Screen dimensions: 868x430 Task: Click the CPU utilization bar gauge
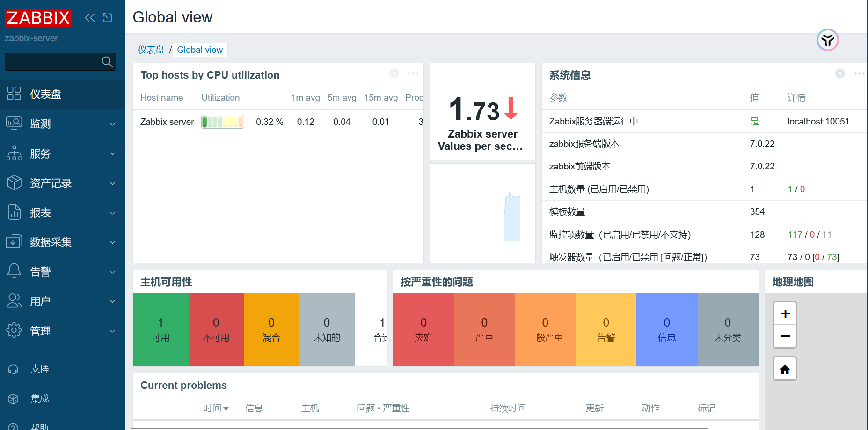[223, 122]
